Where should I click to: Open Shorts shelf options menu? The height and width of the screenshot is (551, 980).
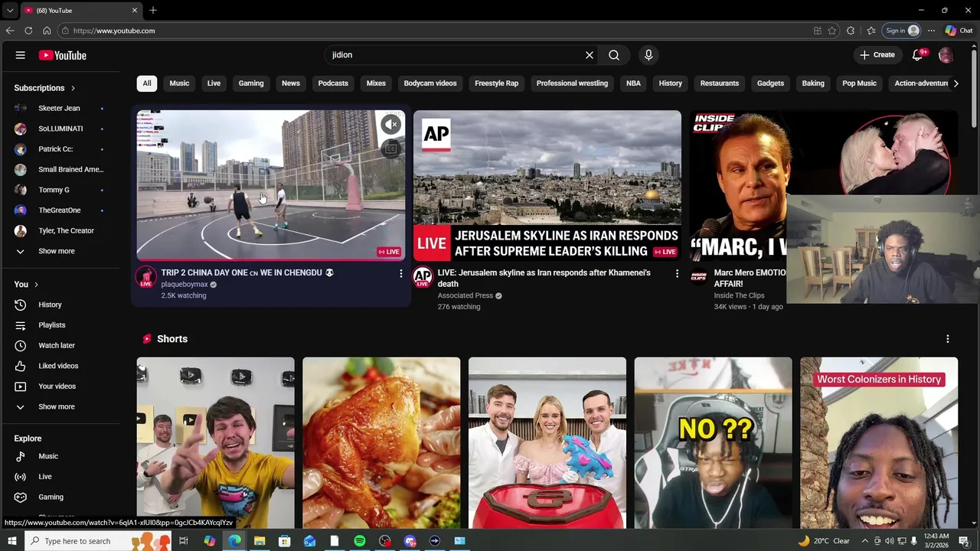pyautogui.click(x=948, y=339)
